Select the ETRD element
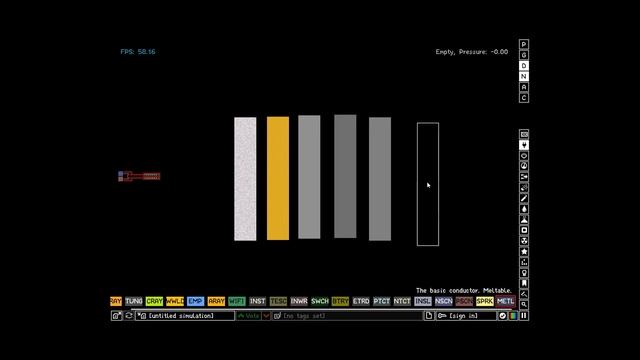Image resolution: width=640 pixels, height=360 pixels. click(x=361, y=301)
